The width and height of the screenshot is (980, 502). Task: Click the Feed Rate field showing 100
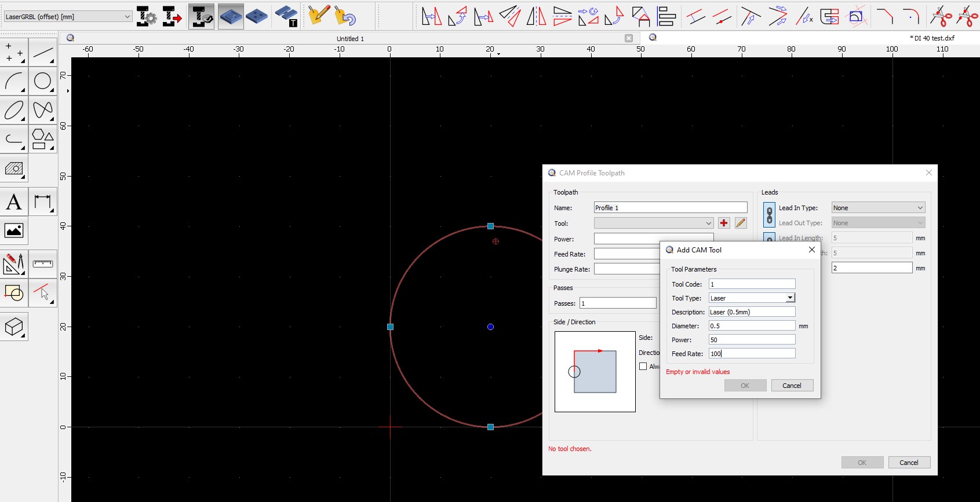tap(752, 353)
